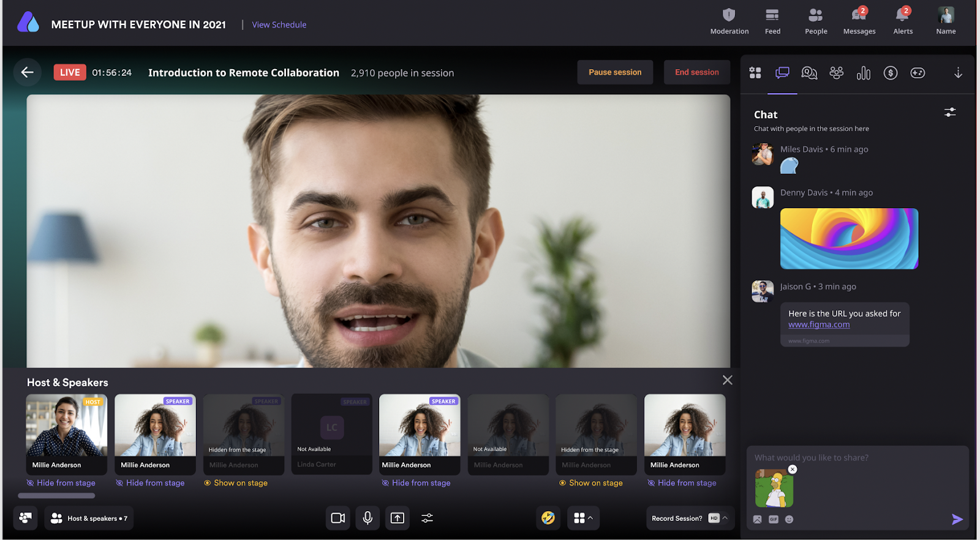Click the 'MEETUP WITH EVERYONE IN 2021' title
Image resolution: width=980 pixels, height=540 pixels.
point(138,24)
